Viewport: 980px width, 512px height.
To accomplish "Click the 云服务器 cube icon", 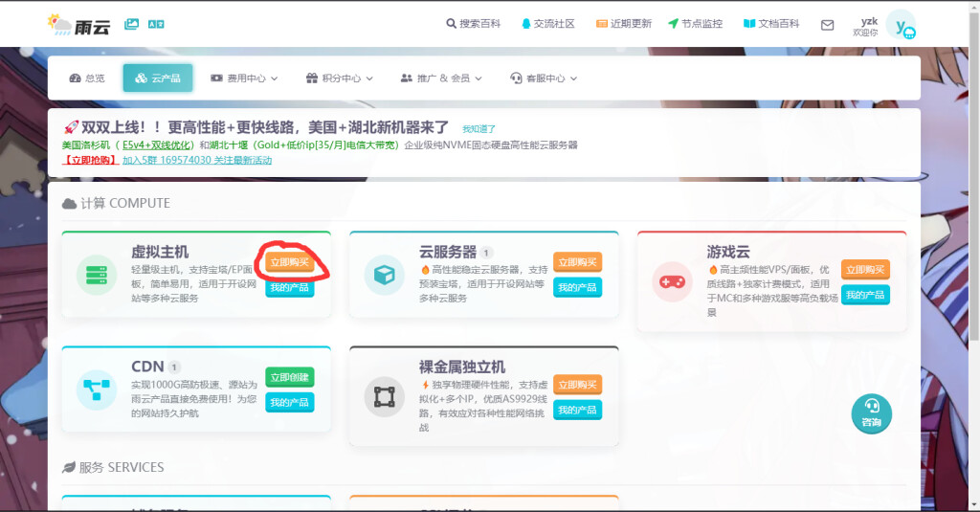I will click(385, 275).
